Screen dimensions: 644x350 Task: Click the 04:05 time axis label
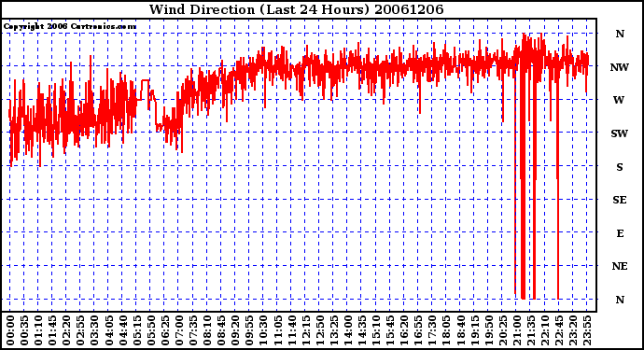click(x=108, y=330)
